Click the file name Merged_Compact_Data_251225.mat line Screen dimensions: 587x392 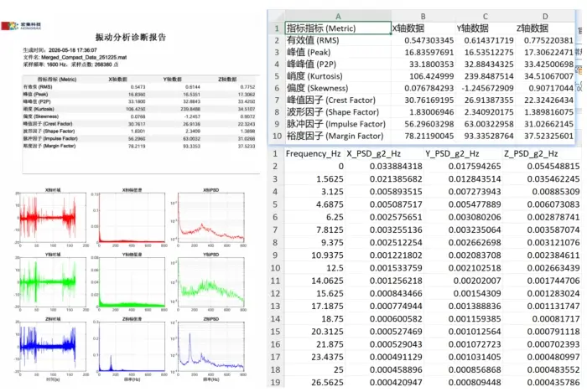tap(75, 57)
